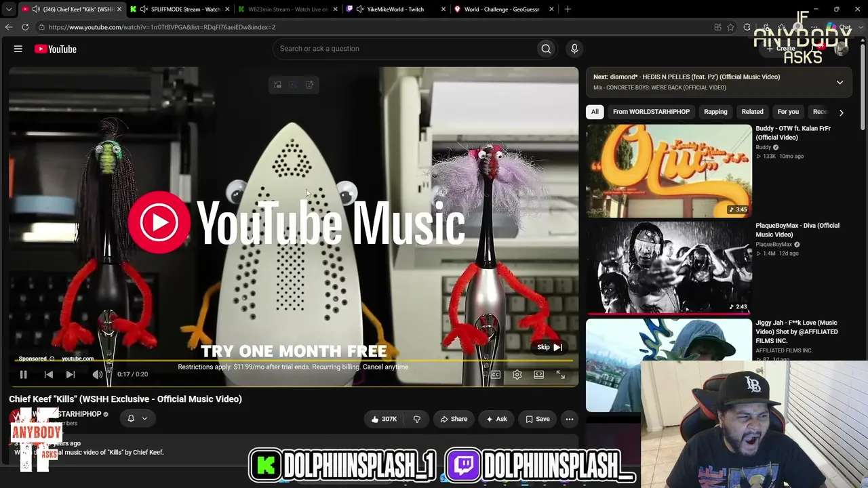The image size is (868, 488).
Task: Switch to the SPLIFFMODE Stream tab
Action: (179, 9)
